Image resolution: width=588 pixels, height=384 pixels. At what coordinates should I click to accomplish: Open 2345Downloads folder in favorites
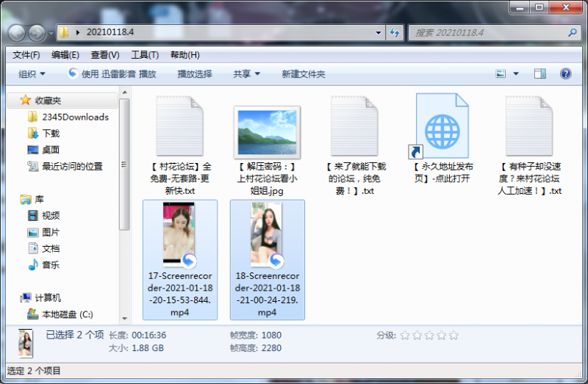click(74, 117)
